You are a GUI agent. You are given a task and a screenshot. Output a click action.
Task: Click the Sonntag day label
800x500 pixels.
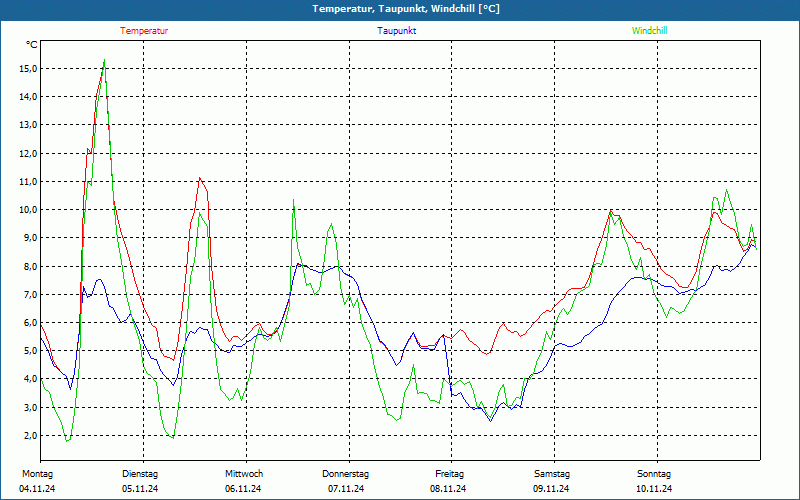click(654, 473)
